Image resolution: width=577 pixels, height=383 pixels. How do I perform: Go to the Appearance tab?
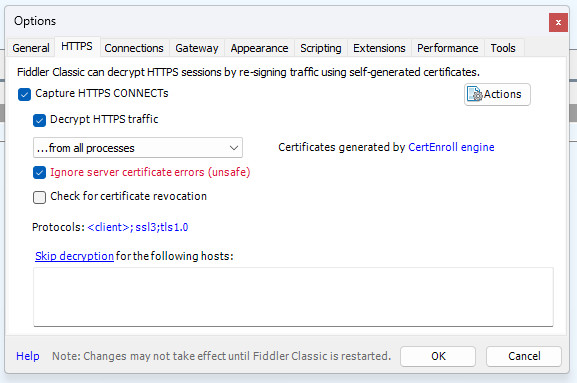[x=259, y=48]
